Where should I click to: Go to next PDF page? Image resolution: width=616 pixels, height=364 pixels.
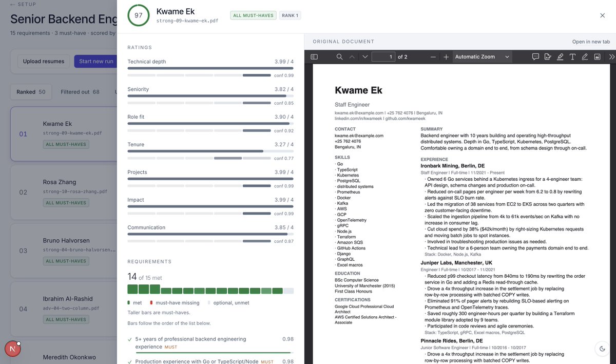[x=365, y=57]
